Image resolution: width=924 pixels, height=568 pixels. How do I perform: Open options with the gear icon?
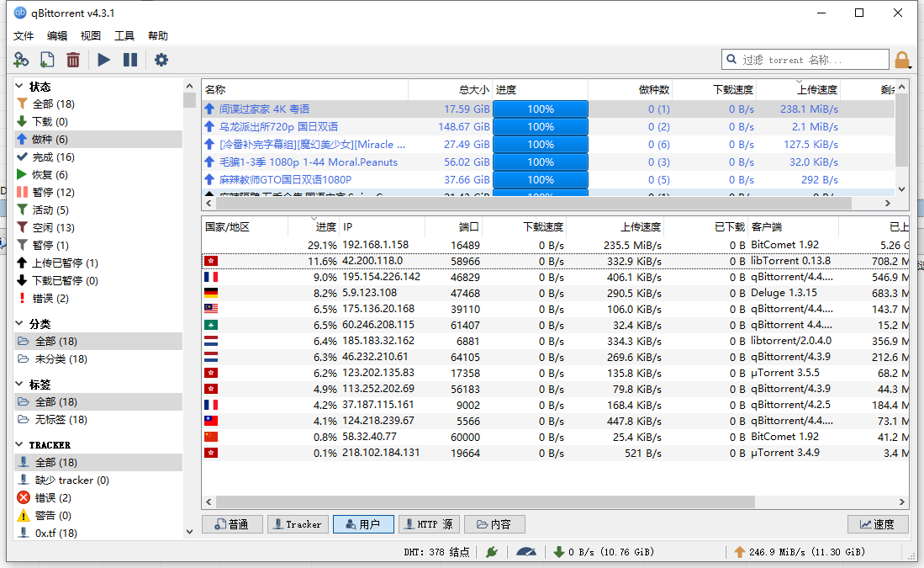point(161,60)
